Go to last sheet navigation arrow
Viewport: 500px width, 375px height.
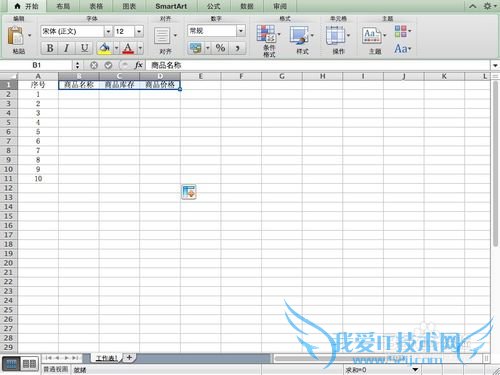coord(75,358)
